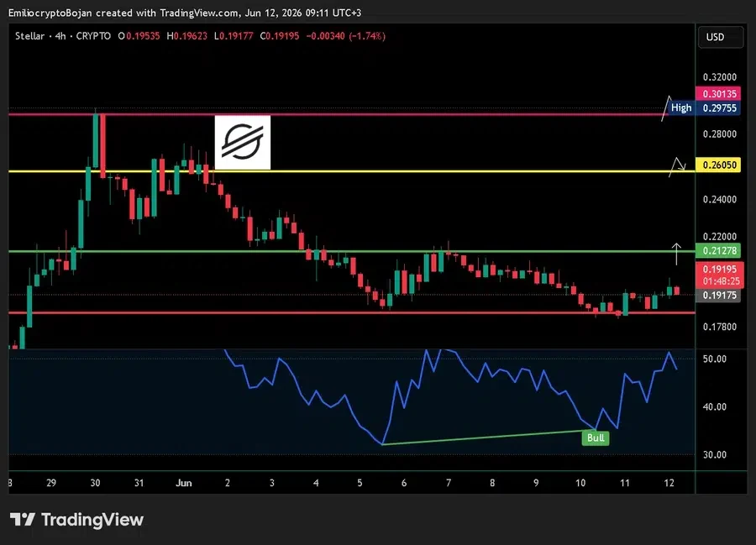Click the Jun label on time axis

[184, 483]
